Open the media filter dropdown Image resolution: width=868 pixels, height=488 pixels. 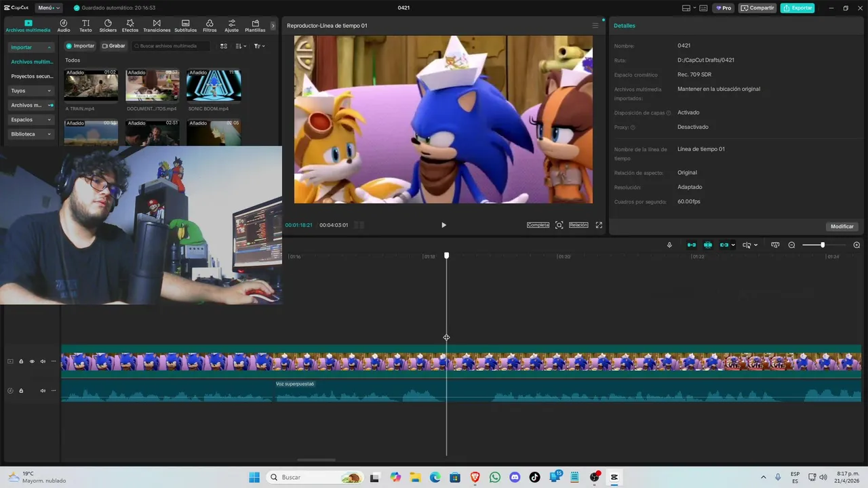coord(259,46)
